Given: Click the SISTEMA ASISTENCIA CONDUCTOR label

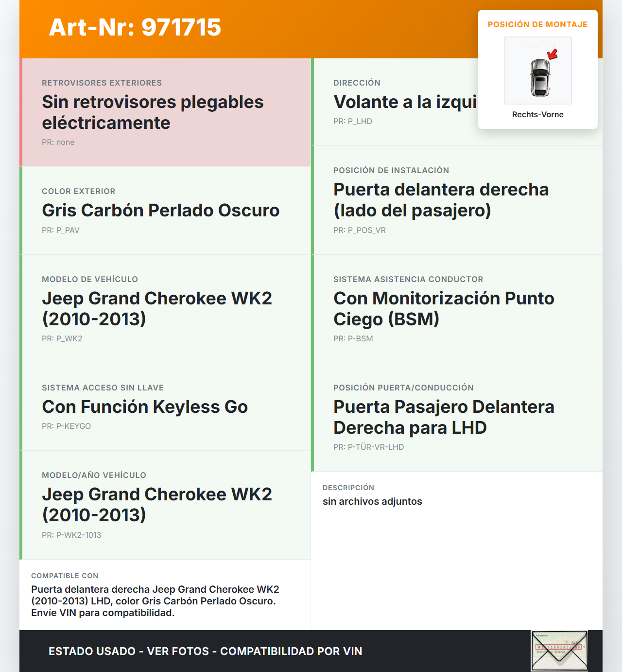Looking at the screenshot, I should pos(408,279).
